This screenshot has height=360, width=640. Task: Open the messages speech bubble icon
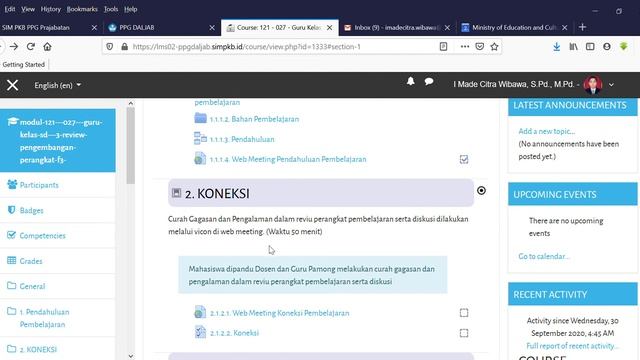(429, 82)
